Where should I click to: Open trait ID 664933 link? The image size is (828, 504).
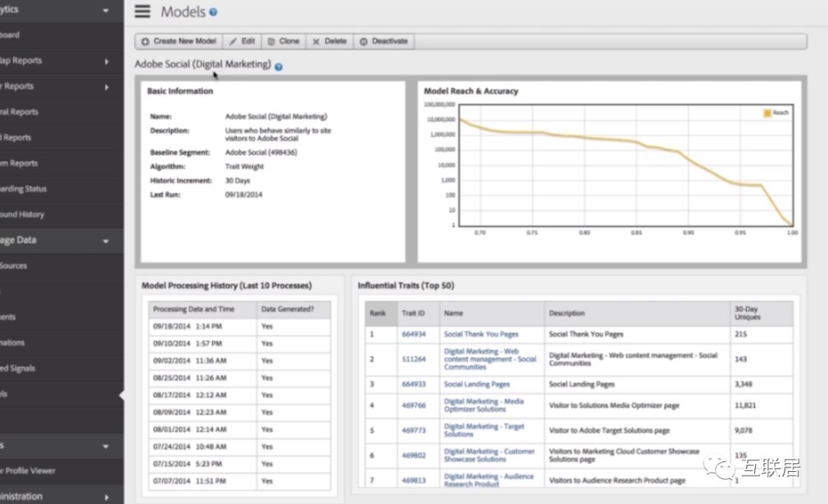point(413,384)
